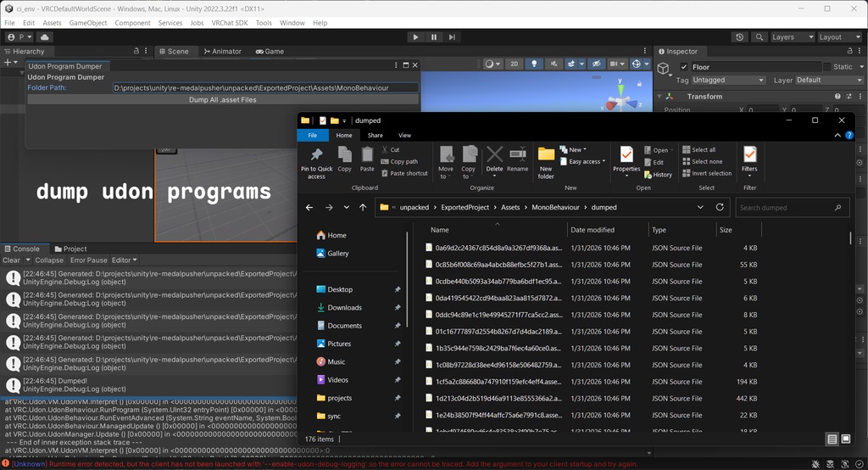The width and height of the screenshot is (868, 470).
Task: Click Pin to Quick access in Explorer
Action: pyautogui.click(x=317, y=163)
